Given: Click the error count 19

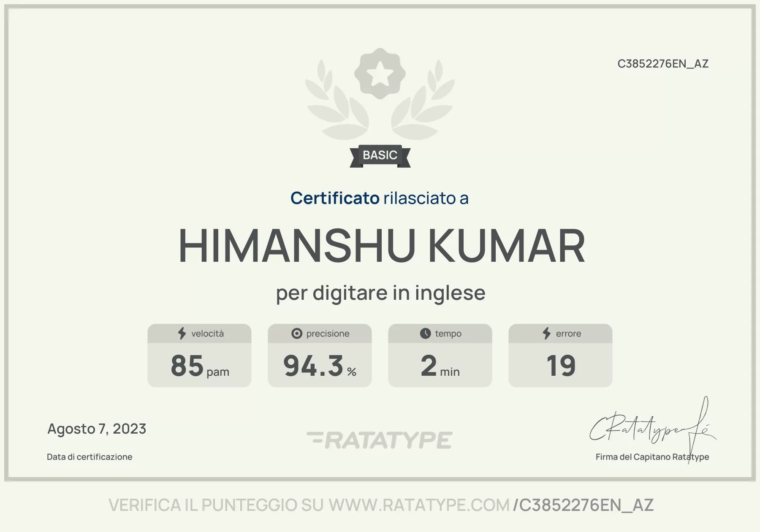Looking at the screenshot, I should coord(561,366).
